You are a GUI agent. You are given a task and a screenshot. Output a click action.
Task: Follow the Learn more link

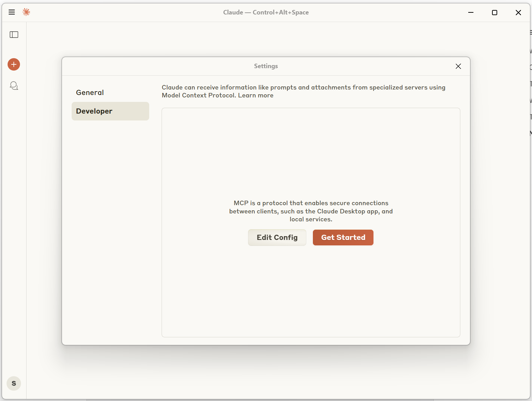click(256, 96)
